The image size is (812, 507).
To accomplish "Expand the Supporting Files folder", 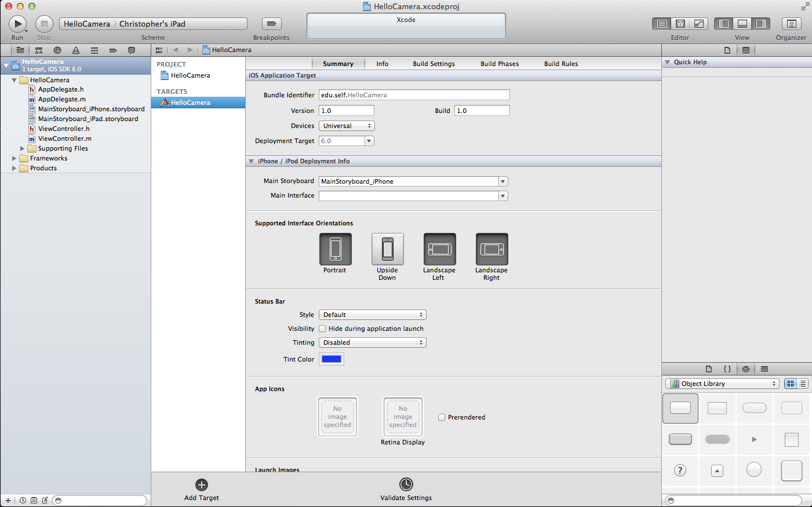I will coord(23,148).
